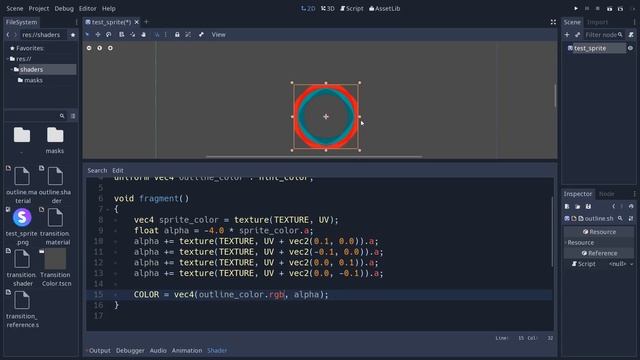Open the skeleton bone options icon
The width and height of the screenshot is (640, 360).
(201, 35)
